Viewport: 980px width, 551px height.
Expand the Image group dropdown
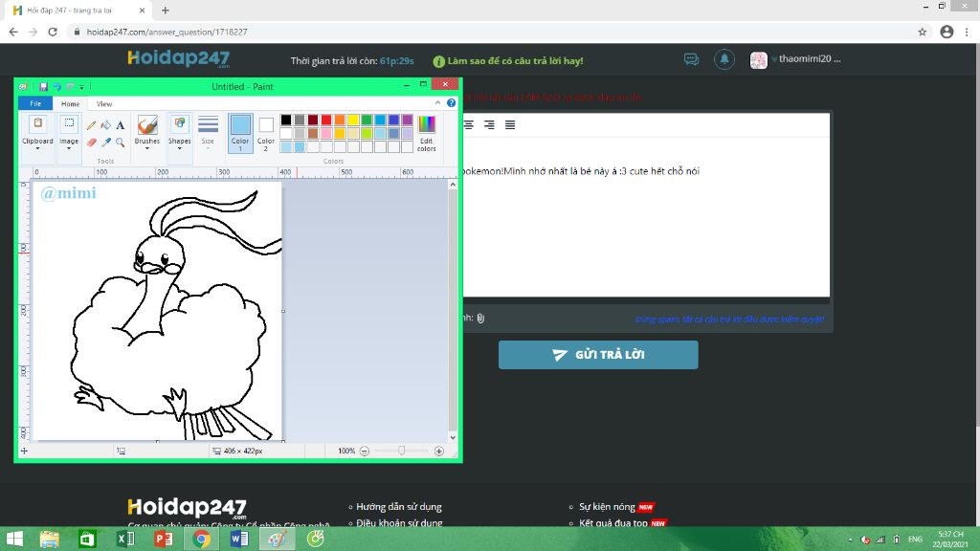69,148
